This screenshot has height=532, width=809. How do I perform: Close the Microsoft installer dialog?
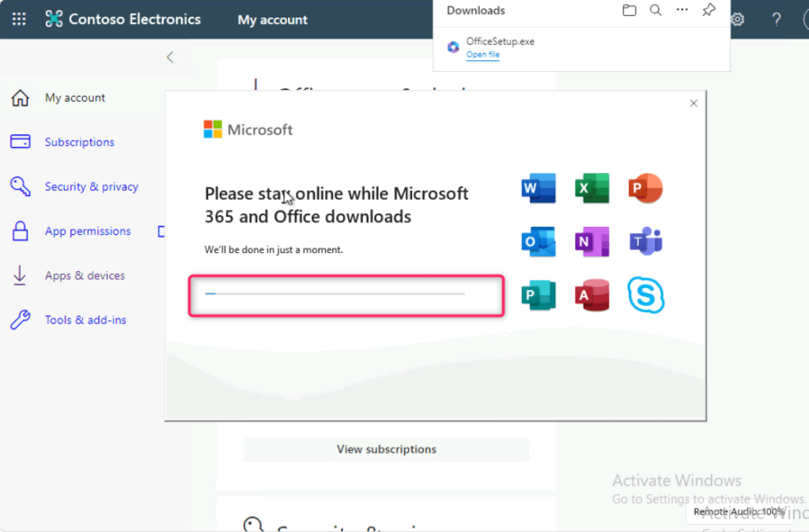pos(694,104)
